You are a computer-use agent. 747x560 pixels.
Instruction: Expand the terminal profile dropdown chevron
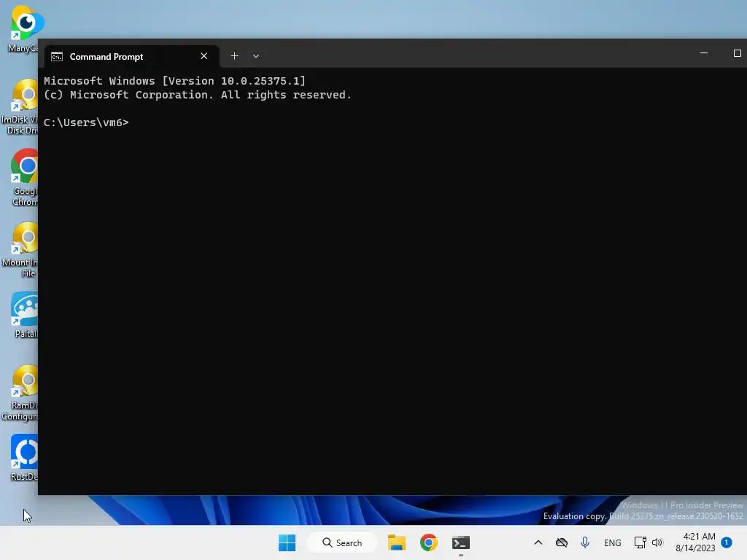(x=256, y=56)
